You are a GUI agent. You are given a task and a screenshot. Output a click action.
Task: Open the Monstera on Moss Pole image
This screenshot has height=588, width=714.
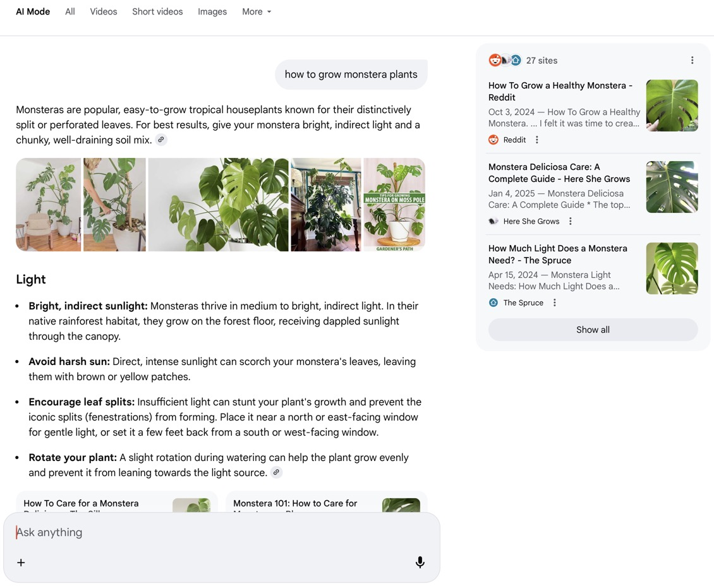pyautogui.click(x=394, y=205)
